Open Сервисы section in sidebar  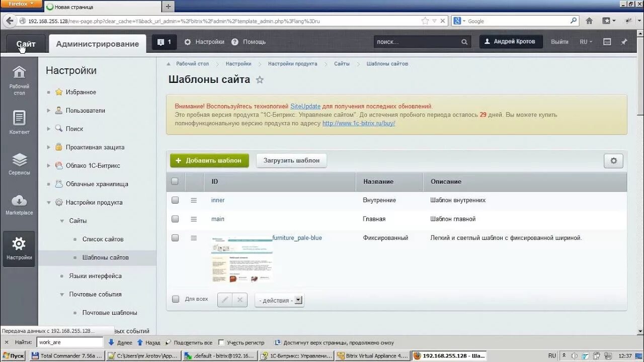(19, 164)
